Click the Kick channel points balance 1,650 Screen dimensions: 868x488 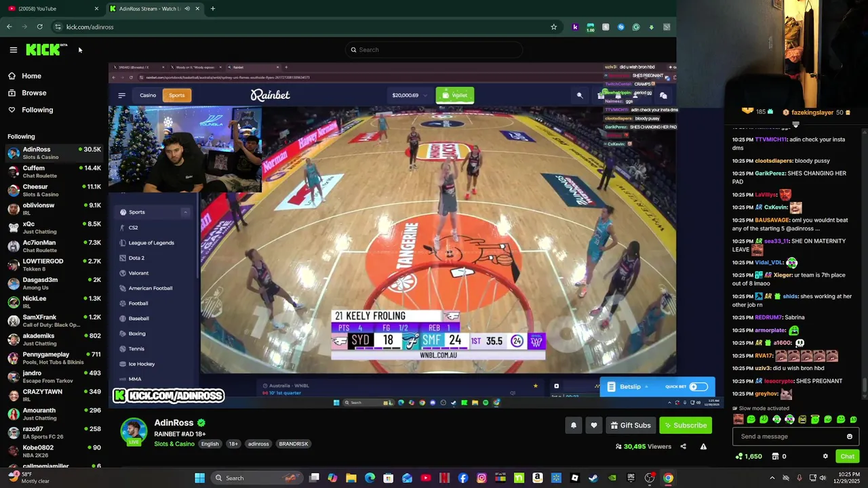pos(749,456)
